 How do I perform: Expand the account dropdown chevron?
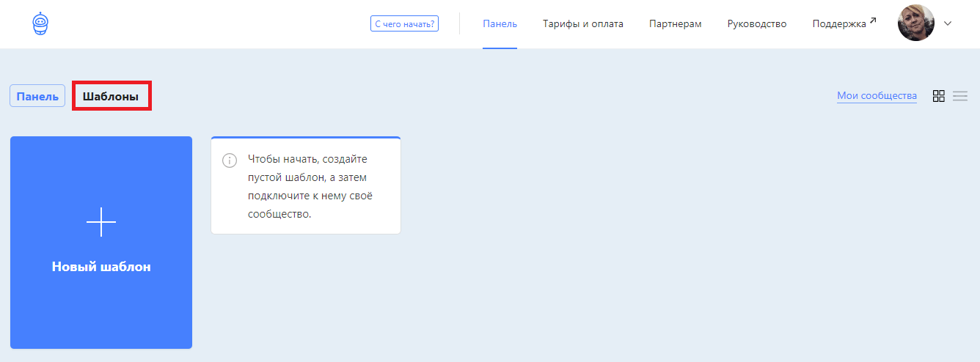point(947,23)
